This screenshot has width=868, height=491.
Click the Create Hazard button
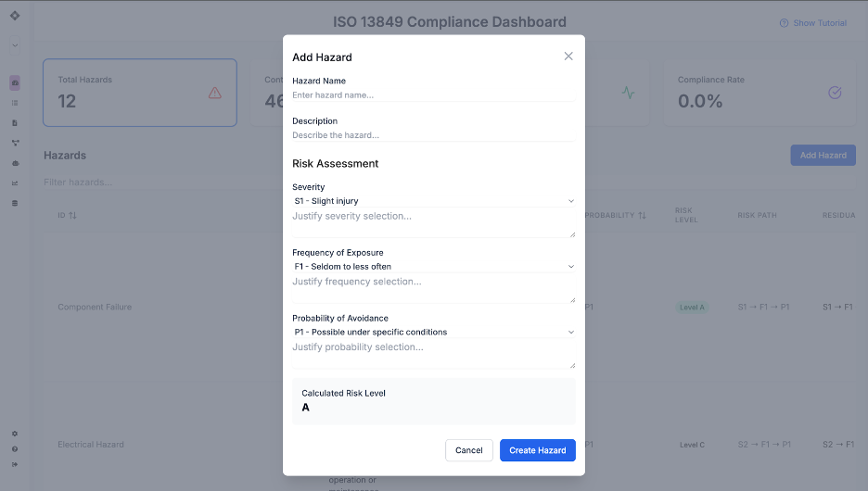538,450
